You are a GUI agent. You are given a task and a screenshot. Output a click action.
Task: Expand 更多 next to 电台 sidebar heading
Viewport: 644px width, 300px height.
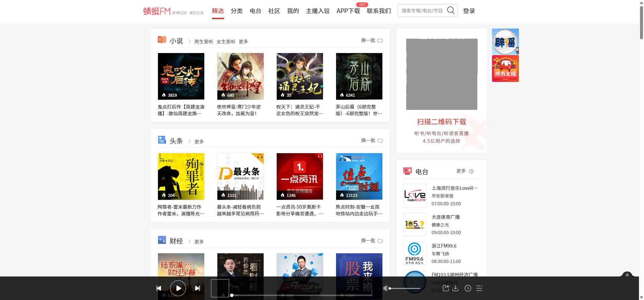point(465,171)
